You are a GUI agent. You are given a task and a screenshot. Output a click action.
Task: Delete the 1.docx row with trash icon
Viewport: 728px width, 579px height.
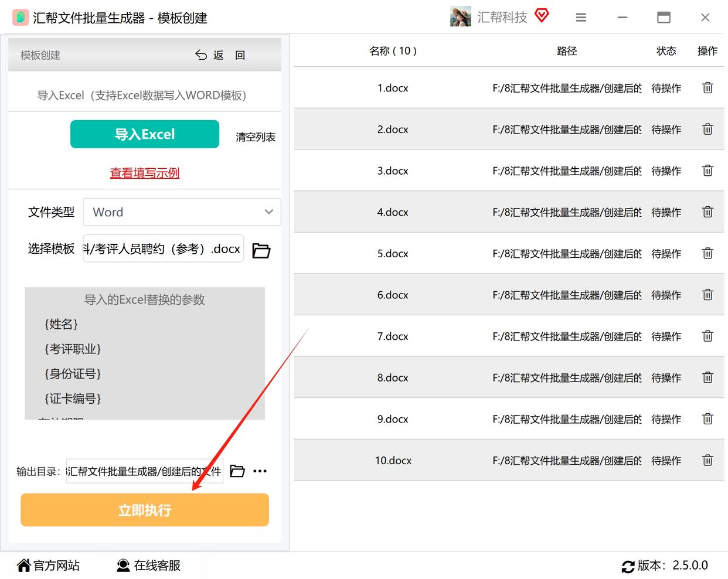click(x=707, y=88)
